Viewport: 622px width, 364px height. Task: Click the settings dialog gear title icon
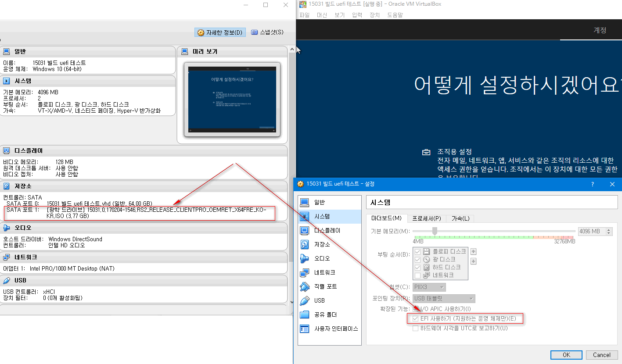(x=300, y=184)
